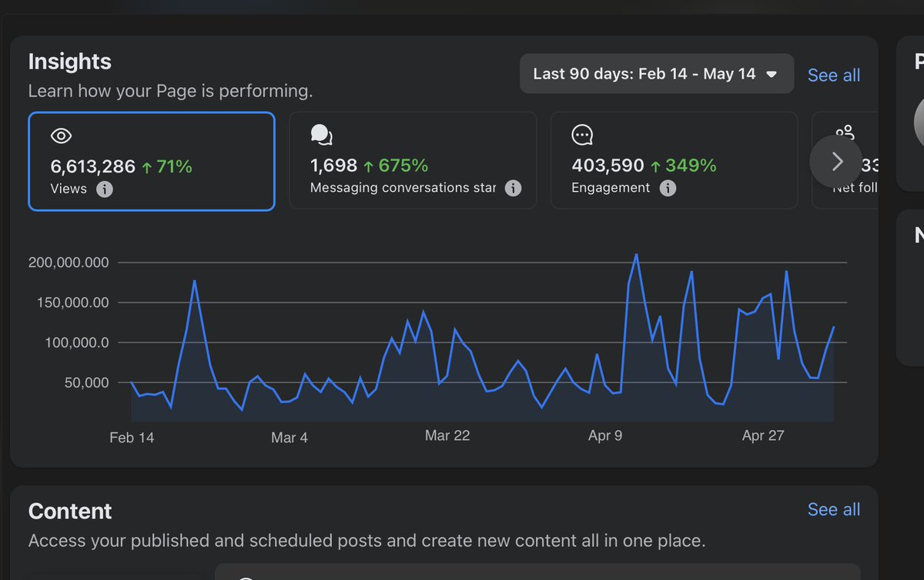The image size is (924, 580).
Task: Click the Content heading
Action: pyautogui.click(x=70, y=511)
